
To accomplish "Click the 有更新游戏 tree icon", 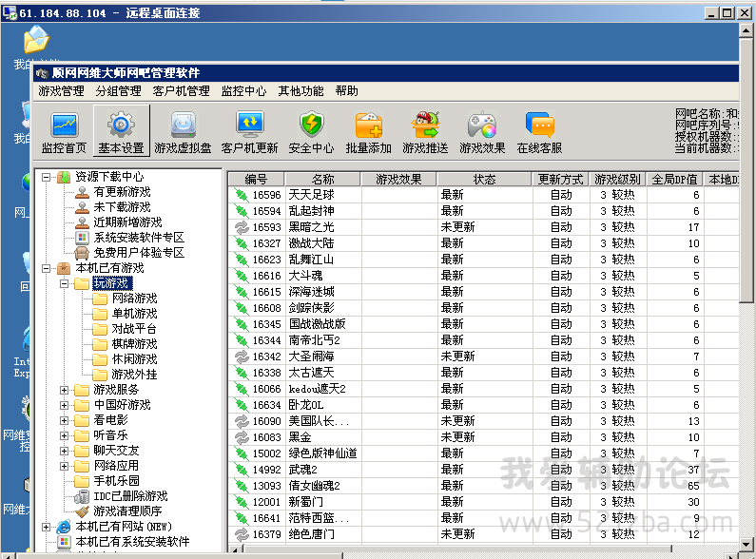I will pos(83,192).
